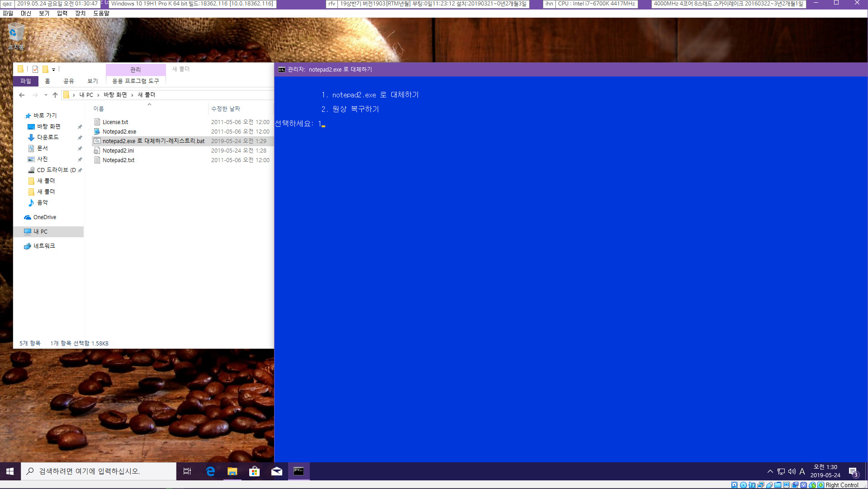Viewport: 868px width, 489px height.
Task: Open the 공유 ribbon tab
Action: pyautogui.click(x=69, y=81)
